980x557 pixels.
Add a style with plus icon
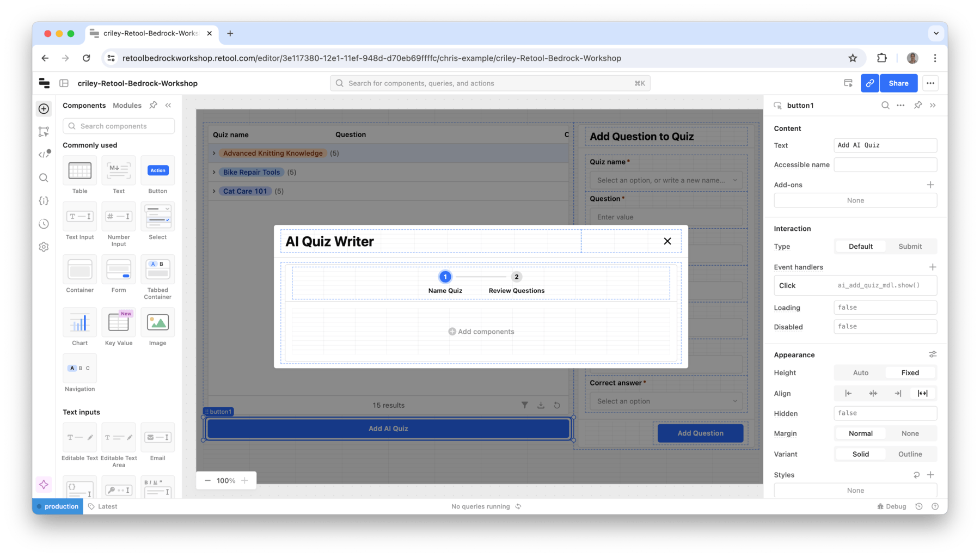pos(931,475)
